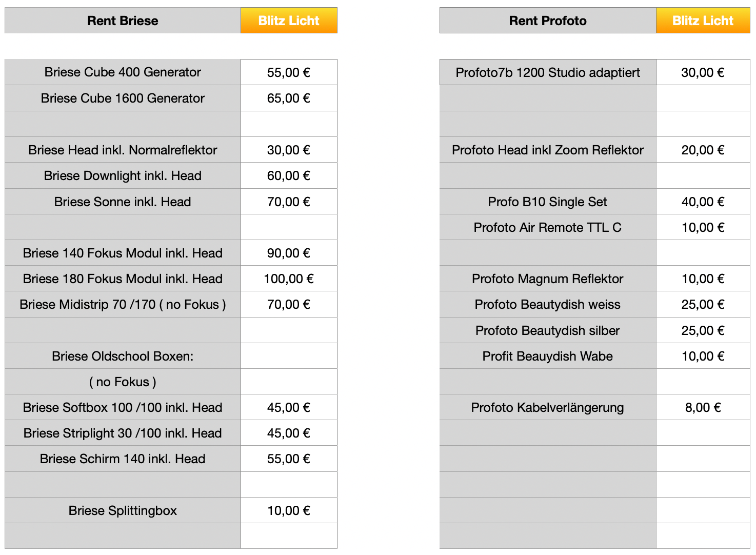
Task: Select the Briese Cube 400 Generator cell
Action: (x=123, y=72)
